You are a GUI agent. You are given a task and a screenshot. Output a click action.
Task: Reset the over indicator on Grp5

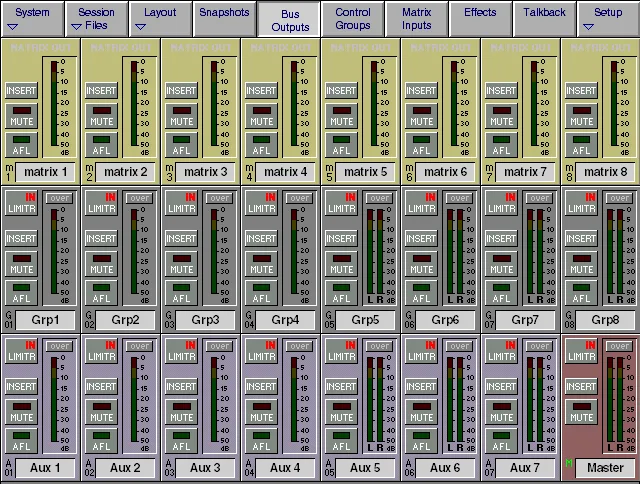pyautogui.click(x=380, y=198)
